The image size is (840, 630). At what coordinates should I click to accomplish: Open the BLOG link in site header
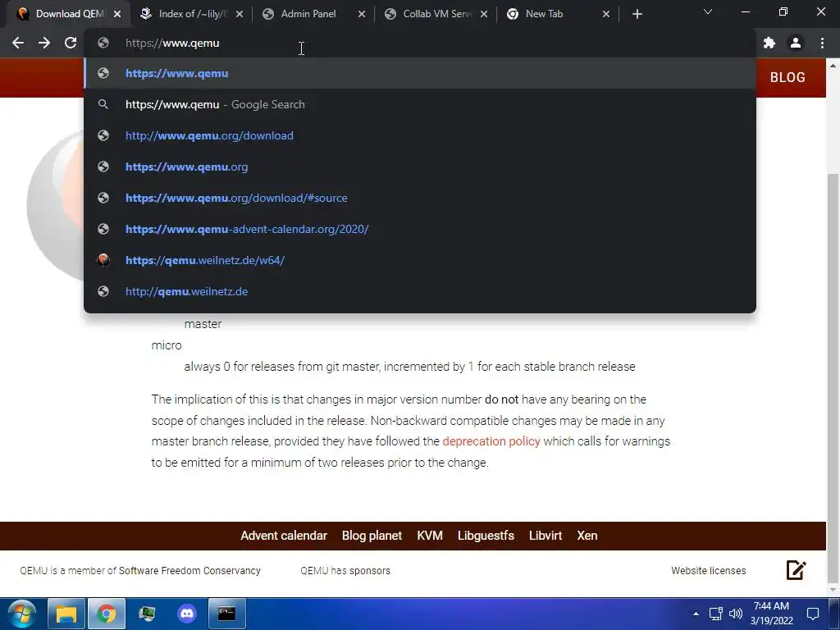787,77
